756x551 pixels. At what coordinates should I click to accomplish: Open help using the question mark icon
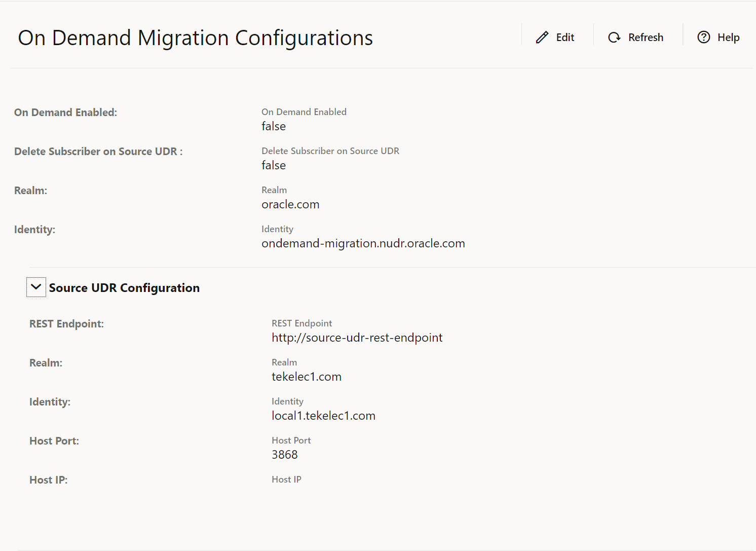click(x=704, y=37)
